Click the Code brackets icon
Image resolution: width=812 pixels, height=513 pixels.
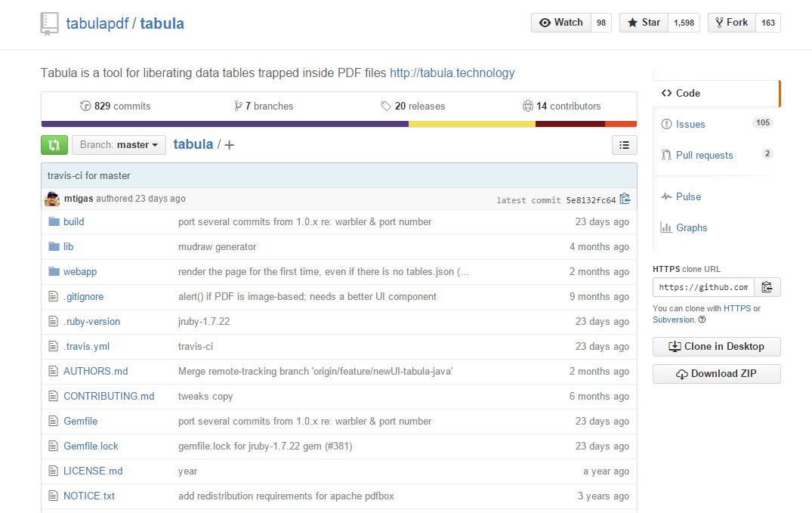point(666,93)
